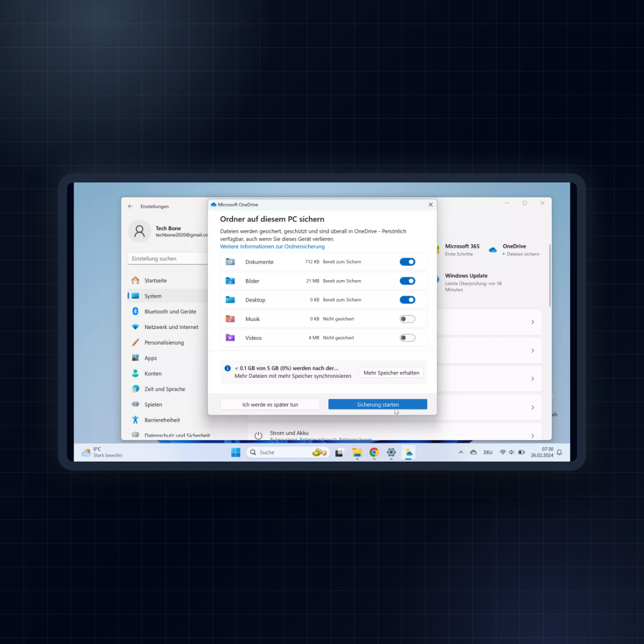Open notification bell in taskbar

[x=559, y=452]
